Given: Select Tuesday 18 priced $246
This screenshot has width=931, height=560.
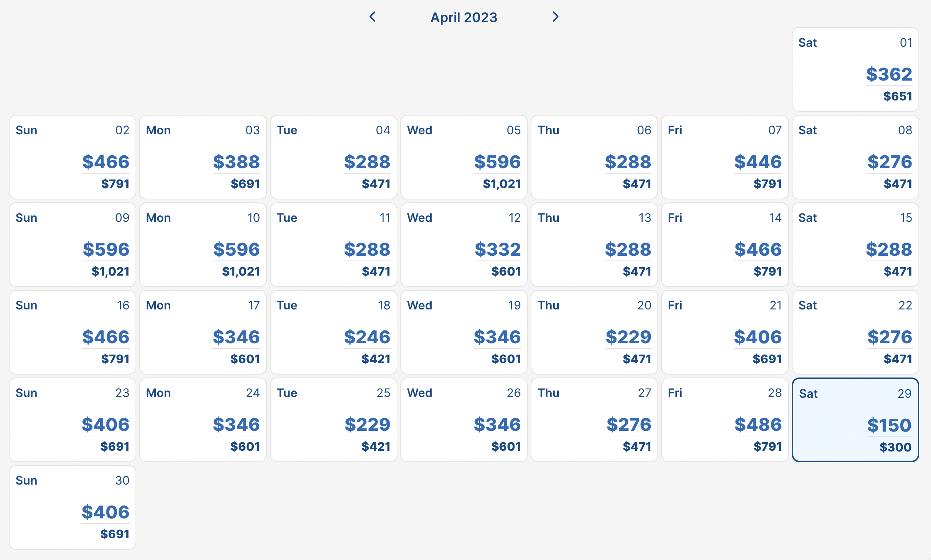Looking at the screenshot, I should [334, 332].
